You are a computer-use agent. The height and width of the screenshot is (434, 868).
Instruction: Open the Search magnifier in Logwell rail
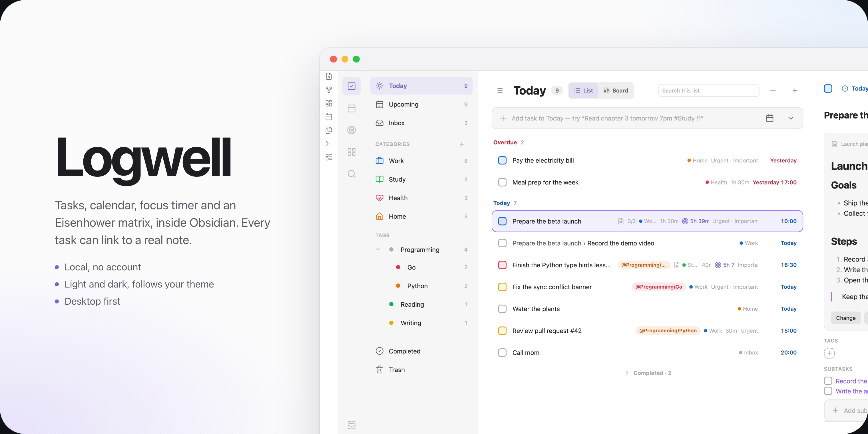pos(351,174)
